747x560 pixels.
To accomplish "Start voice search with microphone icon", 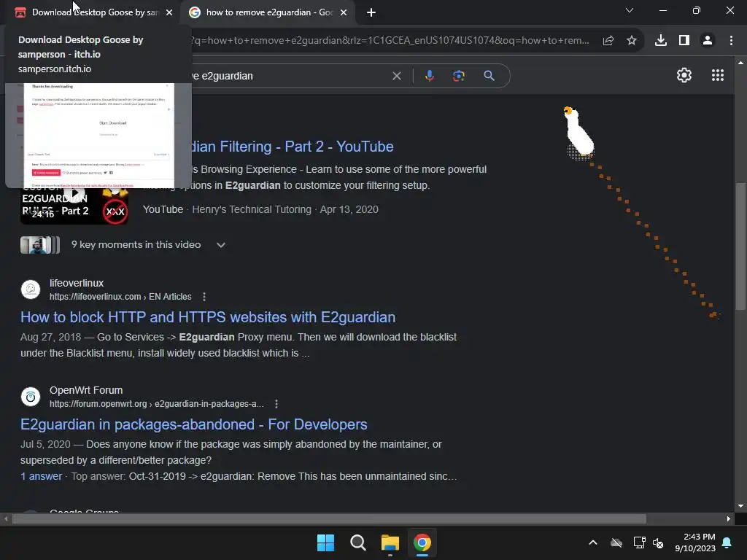I will (x=430, y=76).
